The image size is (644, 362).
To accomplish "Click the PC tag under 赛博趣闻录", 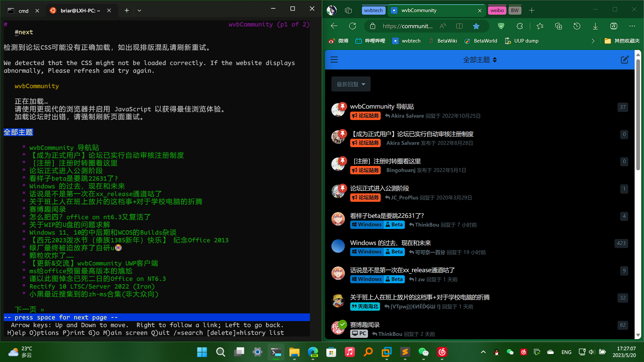I will [x=359, y=334].
